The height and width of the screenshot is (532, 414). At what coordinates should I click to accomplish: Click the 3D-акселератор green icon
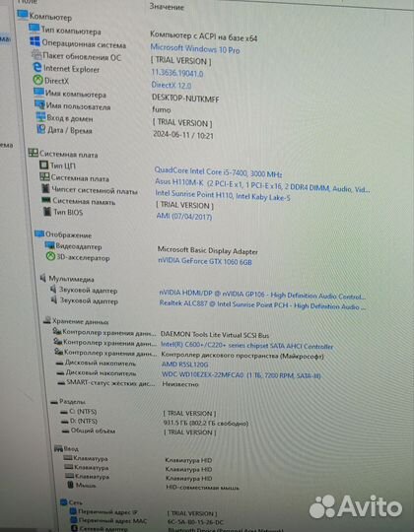pyautogui.click(x=50, y=256)
